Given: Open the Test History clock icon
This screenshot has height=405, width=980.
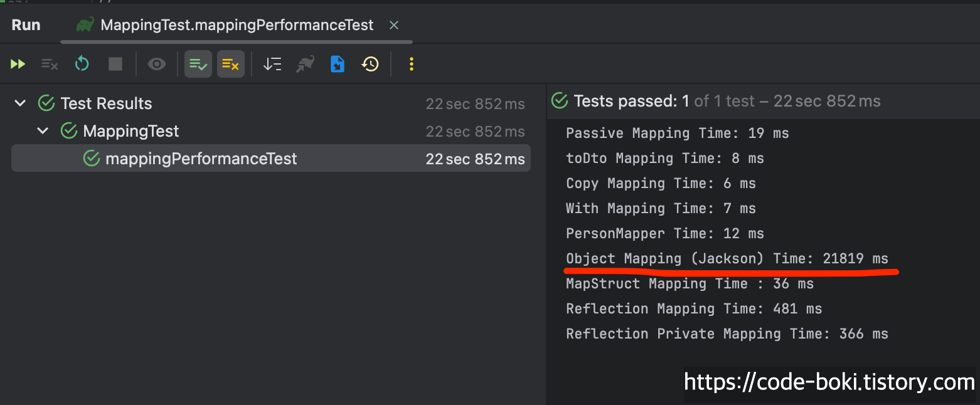Looking at the screenshot, I should coord(370,64).
